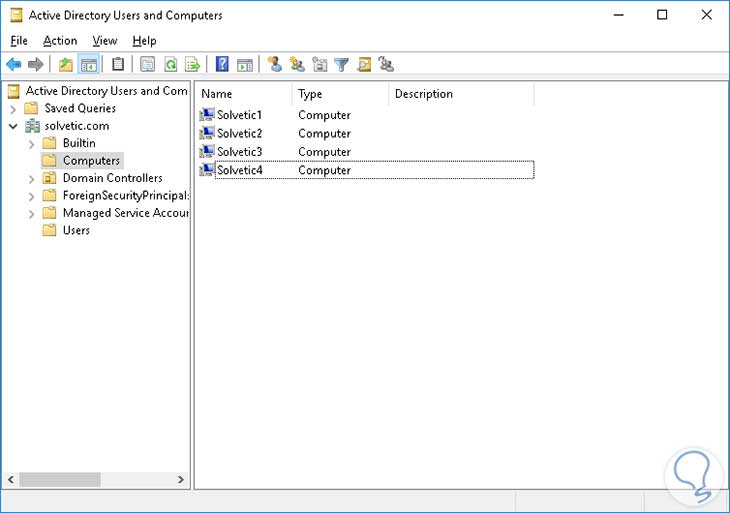Toggle the Show/Hide Console Tree button

[88, 64]
